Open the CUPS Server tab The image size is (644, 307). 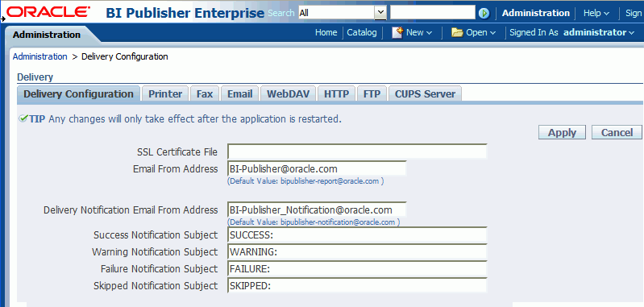click(425, 94)
